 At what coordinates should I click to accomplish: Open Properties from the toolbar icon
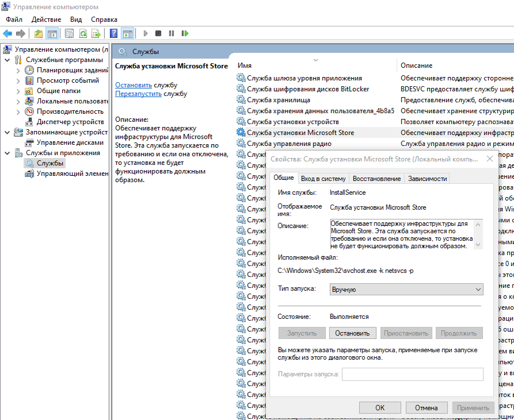(69, 33)
